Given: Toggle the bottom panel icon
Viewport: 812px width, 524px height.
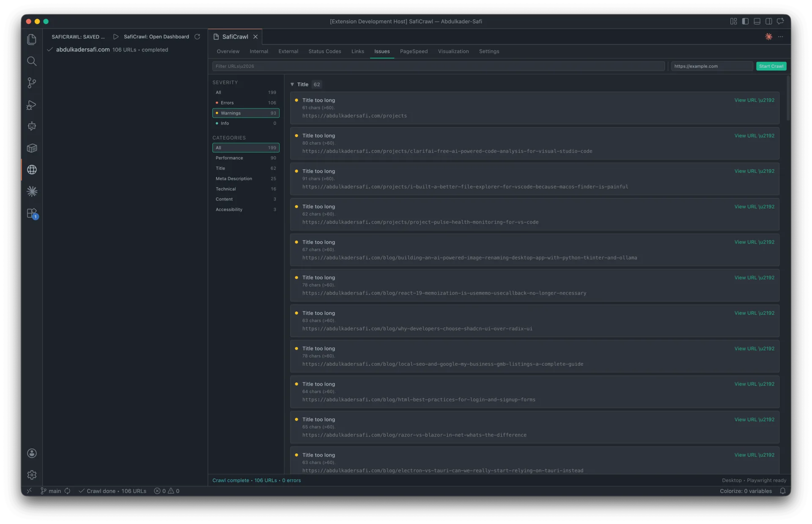Looking at the screenshot, I should (x=757, y=21).
